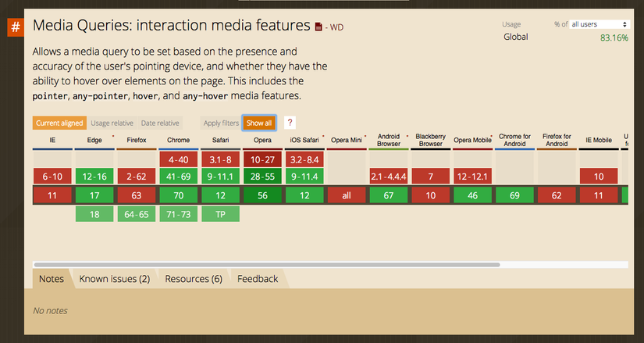Image resolution: width=644 pixels, height=343 pixels.
Task: Select Current aligned view mode
Action: pos(59,123)
